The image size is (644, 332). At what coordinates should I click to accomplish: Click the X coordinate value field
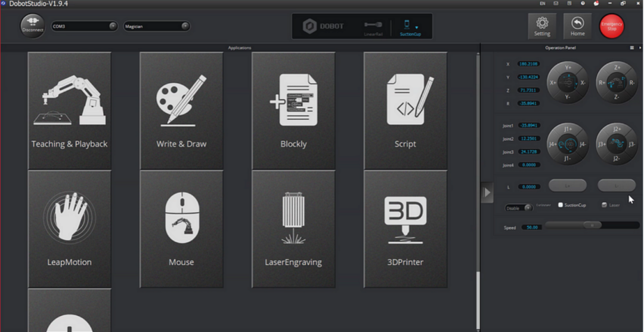pos(528,64)
